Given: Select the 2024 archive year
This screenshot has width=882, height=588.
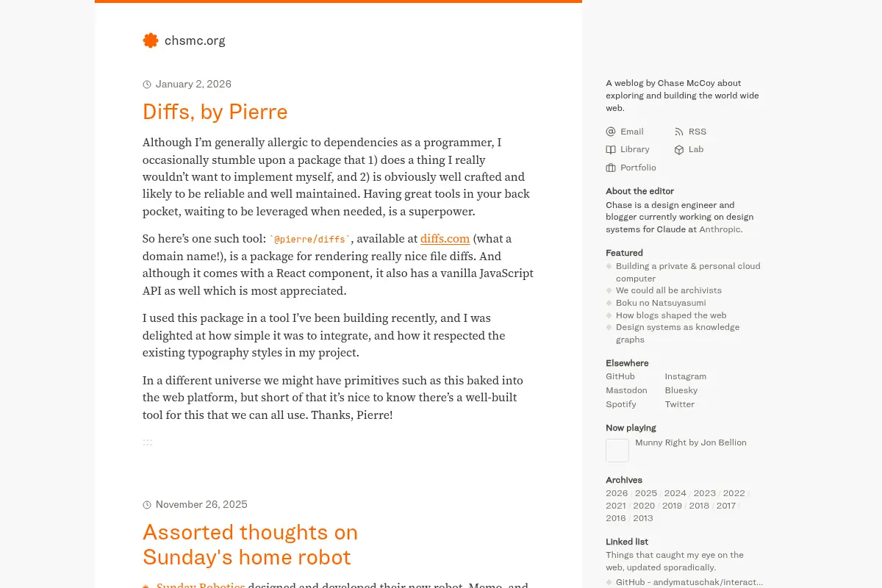Looking at the screenshot, I should coord(675,493).
